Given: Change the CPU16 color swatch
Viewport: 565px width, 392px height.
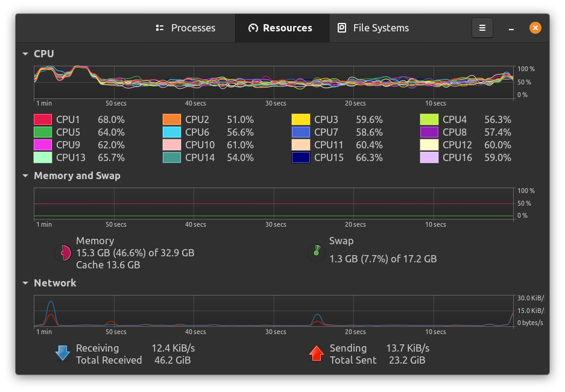Looking at the screenshot, I should (x=430, y=157).
